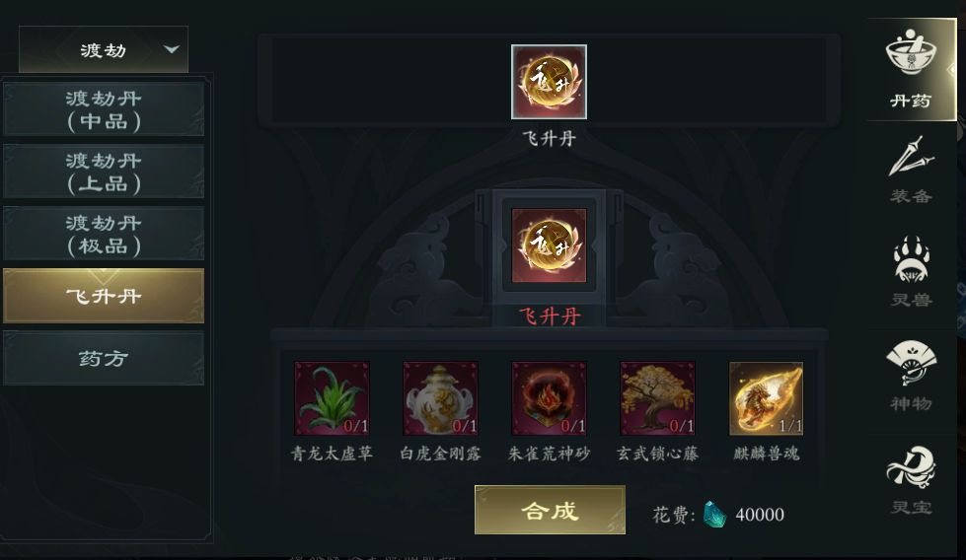Open the 丹药 pill crafting category
Screen dimensions: 966x560
(x=911, y=70)
